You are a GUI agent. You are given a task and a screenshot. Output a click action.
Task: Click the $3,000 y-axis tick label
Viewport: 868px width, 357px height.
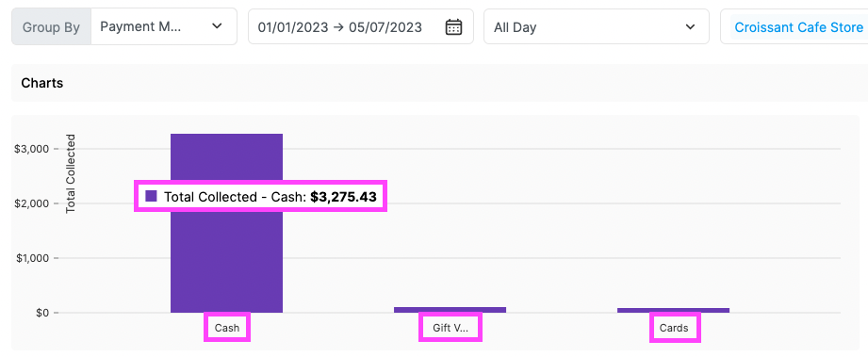[36, 149]
